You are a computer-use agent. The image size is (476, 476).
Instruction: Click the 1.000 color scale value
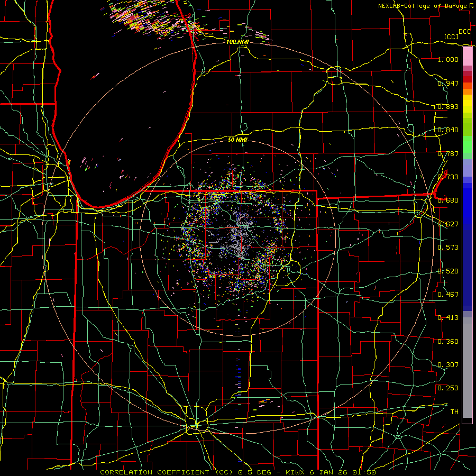[448, 59]
